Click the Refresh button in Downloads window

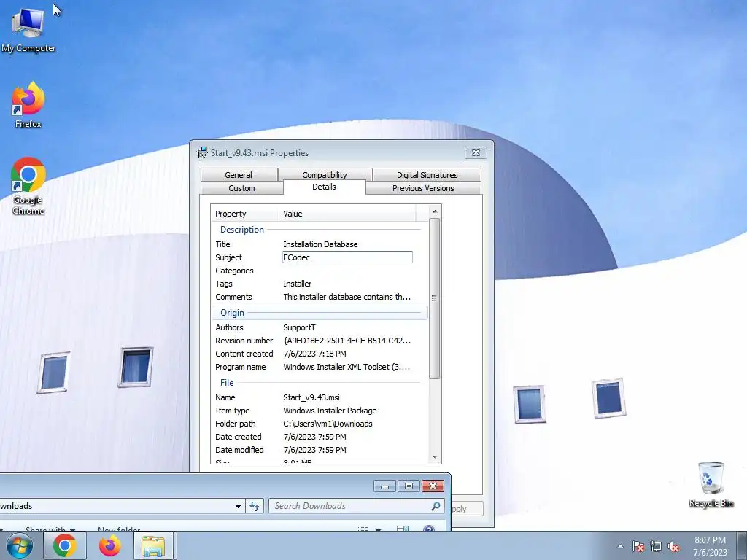pos(255,506)
